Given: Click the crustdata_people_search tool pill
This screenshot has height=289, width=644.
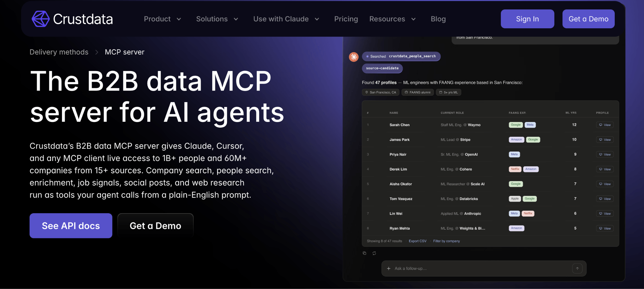Looking at the screenshot, I should pos(401,56).
